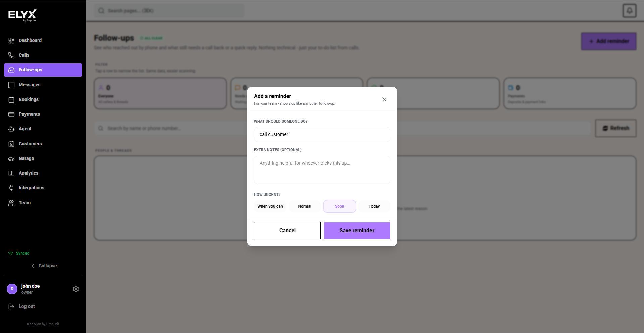Click the ELYX logo

coord(22,15)
